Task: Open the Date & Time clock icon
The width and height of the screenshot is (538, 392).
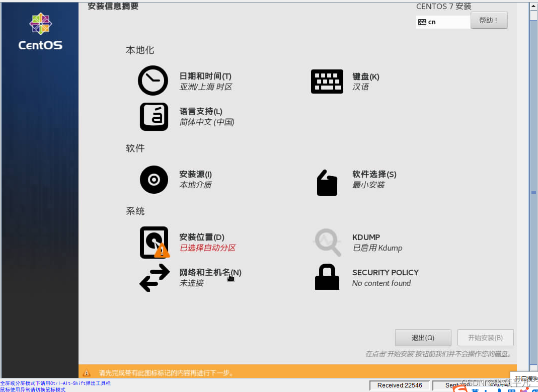Action: [153, 81]
